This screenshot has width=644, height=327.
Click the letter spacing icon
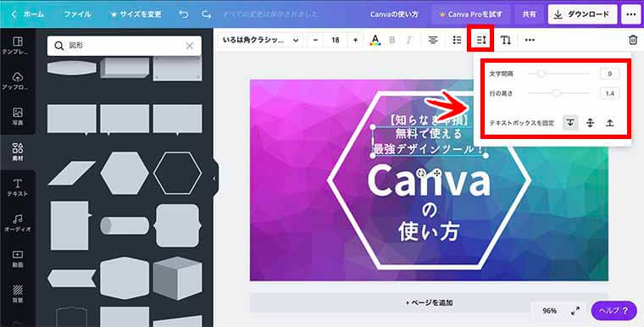(x=481, y=40)
